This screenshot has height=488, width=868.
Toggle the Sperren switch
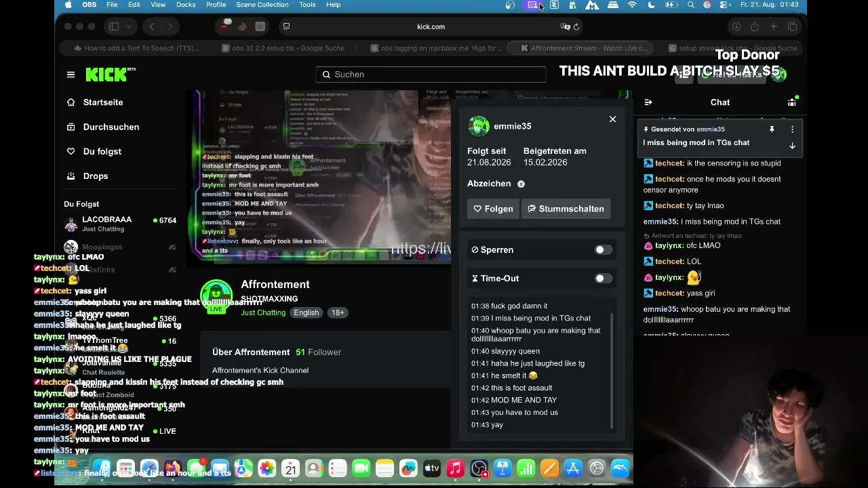[x=603, y=250]
